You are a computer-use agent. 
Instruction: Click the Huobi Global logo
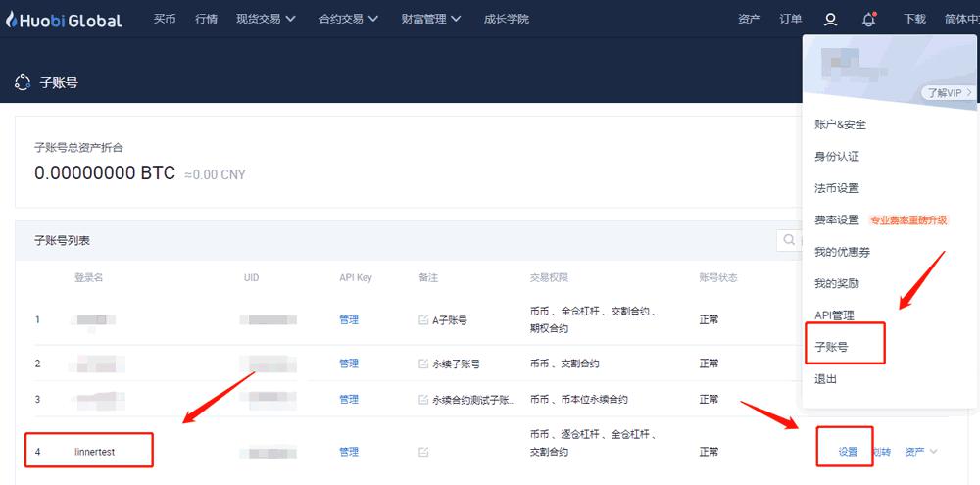(64, 20)
